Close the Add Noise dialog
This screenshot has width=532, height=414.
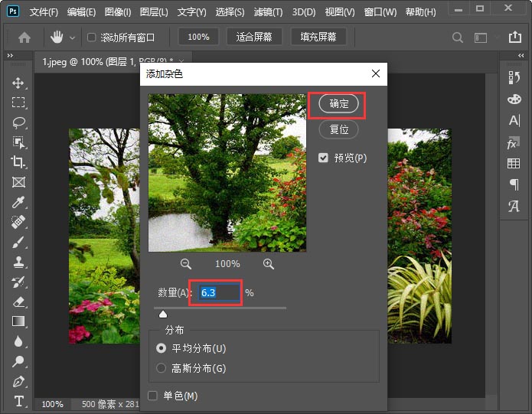[376, 73]
